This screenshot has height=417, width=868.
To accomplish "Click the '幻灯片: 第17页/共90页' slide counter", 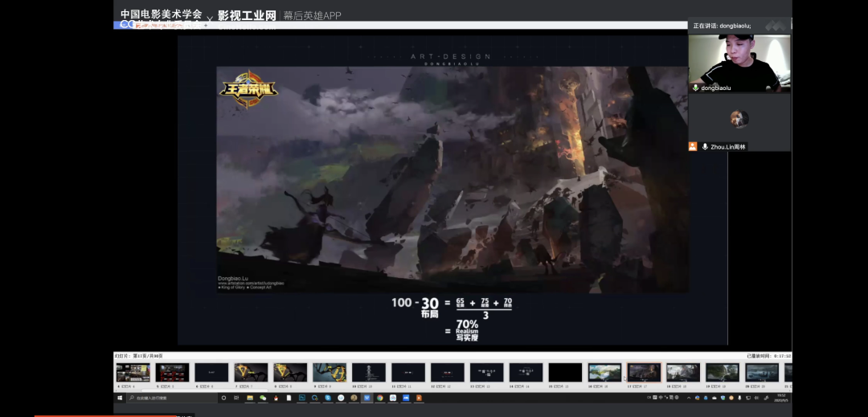I will [x=139, y=356].
